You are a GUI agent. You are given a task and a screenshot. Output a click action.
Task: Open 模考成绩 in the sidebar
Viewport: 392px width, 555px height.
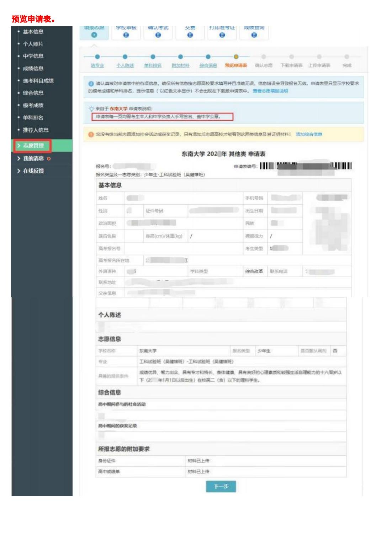click(x=33, y=105)
